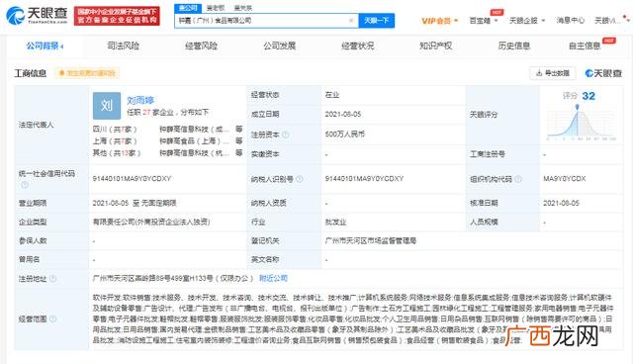Click the 附近公司 nearby companies link

[273, 279]
